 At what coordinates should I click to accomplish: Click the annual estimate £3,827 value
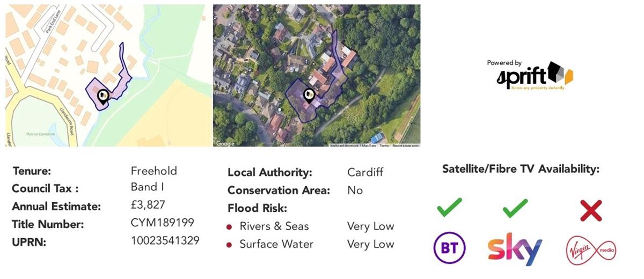[148, 205]
